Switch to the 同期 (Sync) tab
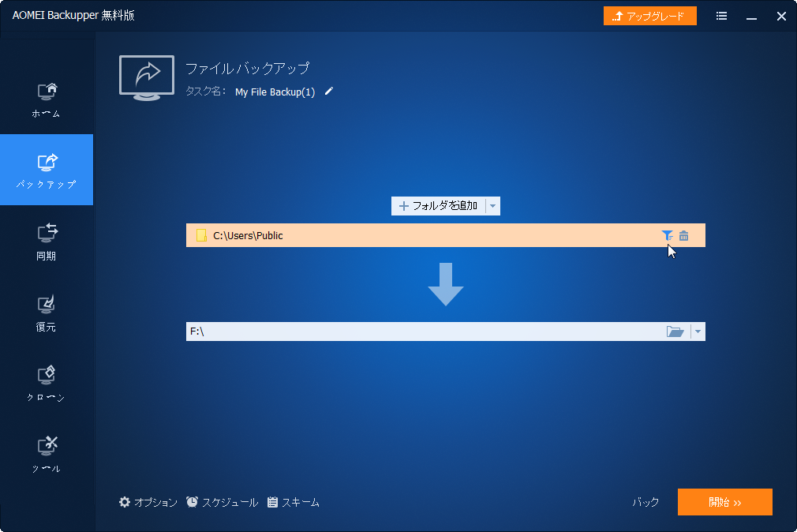This screenshot has height=532, width=797. 47,241
